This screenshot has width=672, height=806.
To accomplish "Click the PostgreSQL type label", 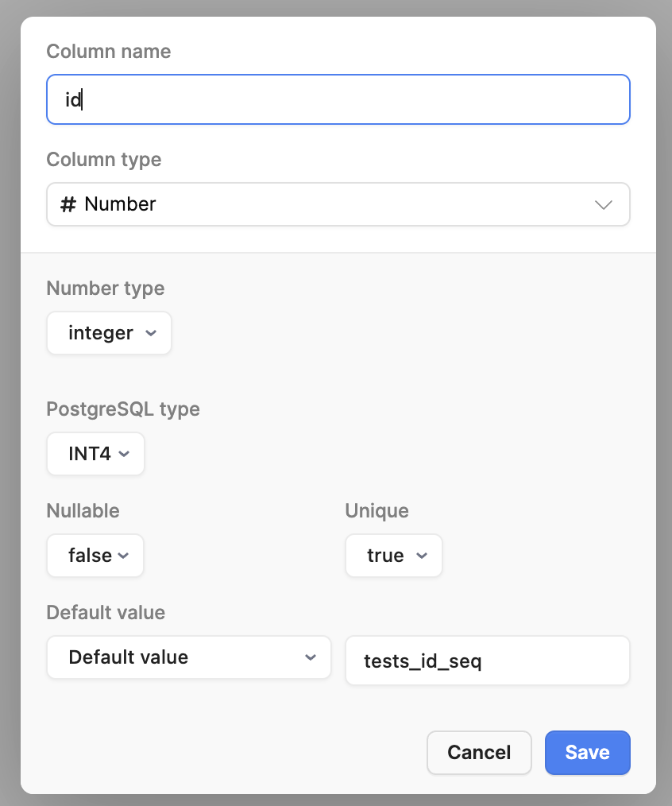I will click(x=123, y=409).
